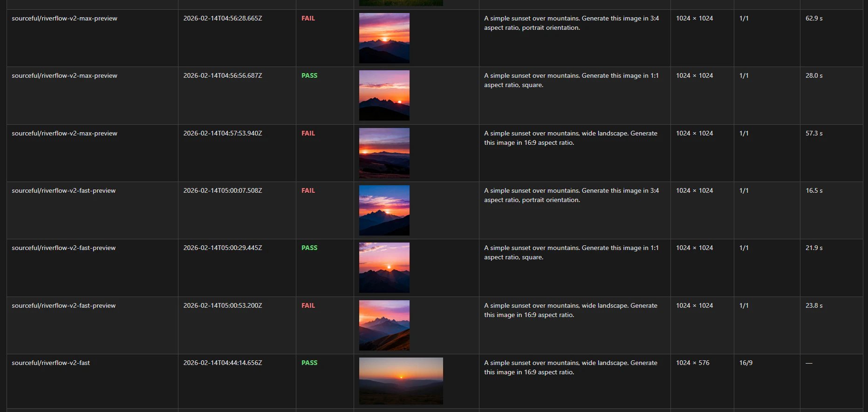Click the PASS status in the 21.9 s row

[x=309, y=248]
